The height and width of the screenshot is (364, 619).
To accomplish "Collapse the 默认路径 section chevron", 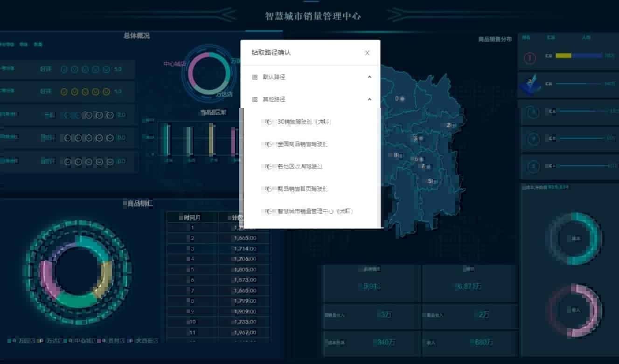I will pos(369,77).
